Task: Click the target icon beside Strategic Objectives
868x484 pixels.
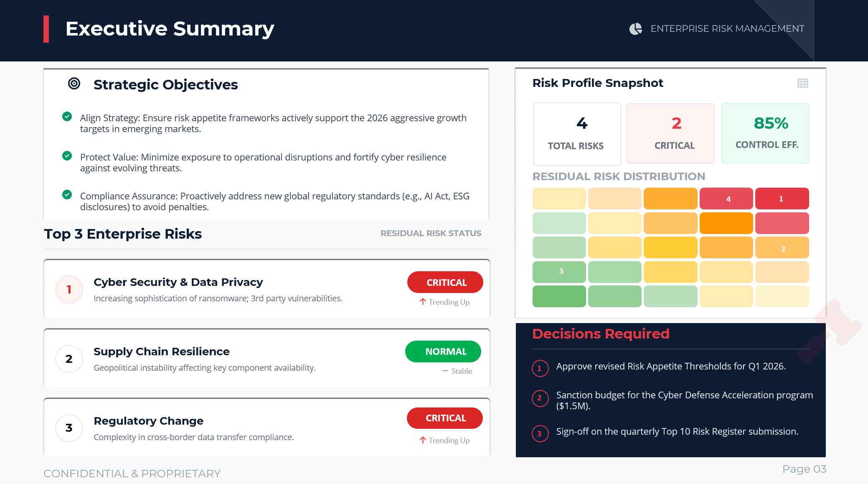Action: pyautogui.click(x=74, y=84)
